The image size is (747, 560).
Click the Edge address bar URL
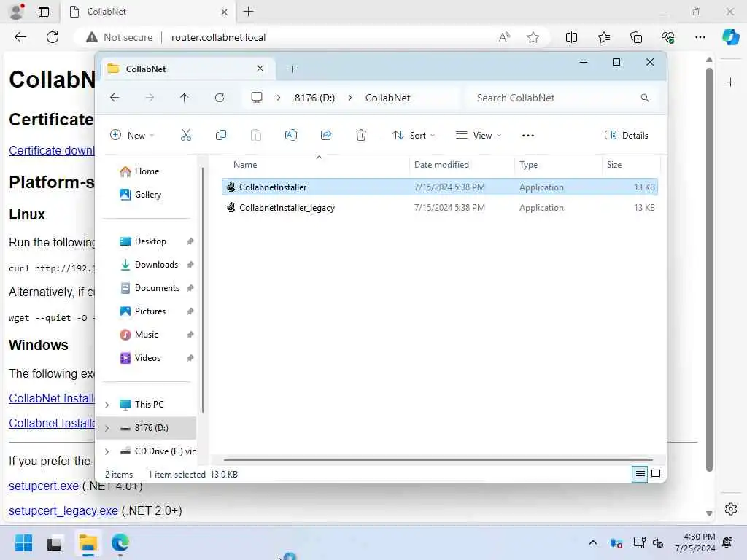tap(218, 37)
